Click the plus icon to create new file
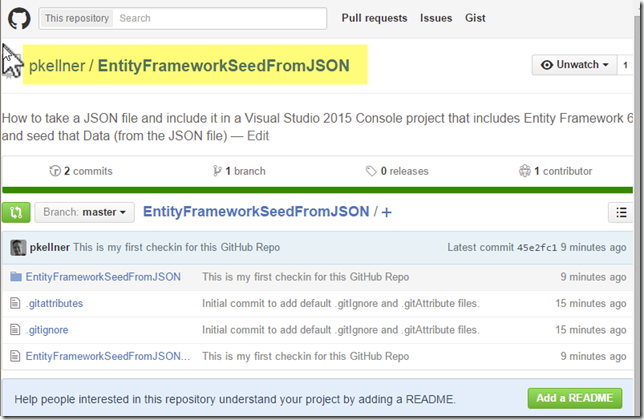Image resolution: width=644 pixels, height=420 pixels. pos(386,212)
